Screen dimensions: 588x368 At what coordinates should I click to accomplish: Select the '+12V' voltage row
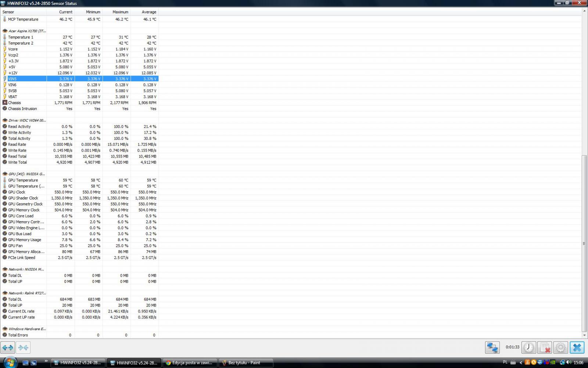[79, 73]
